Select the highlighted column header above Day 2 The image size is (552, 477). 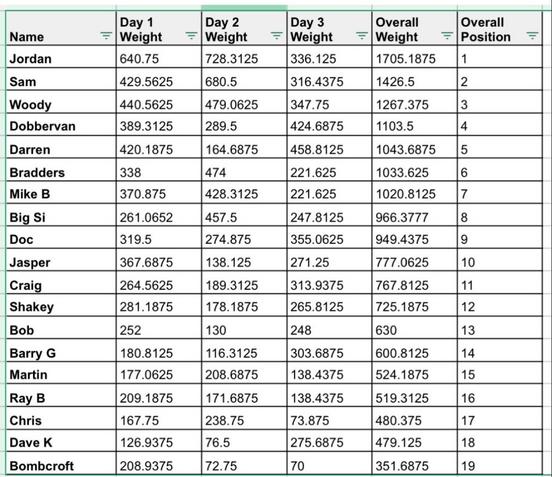(244, 8)
